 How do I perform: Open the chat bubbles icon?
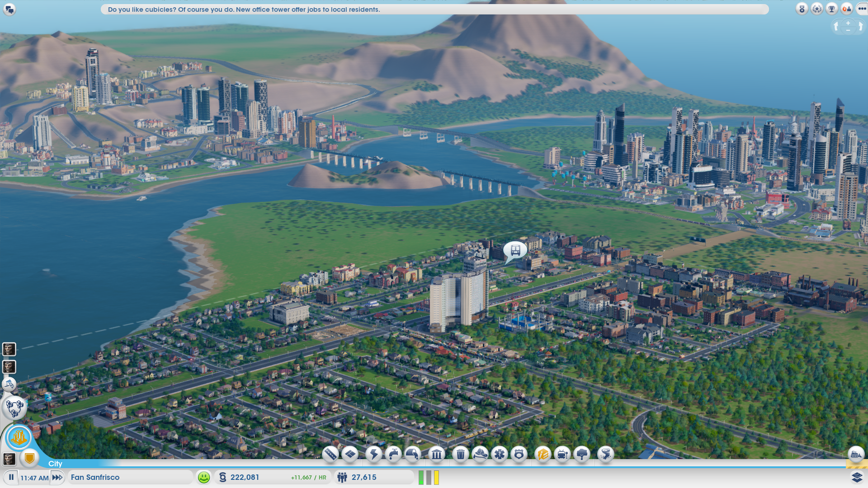(x=9, y=9)
